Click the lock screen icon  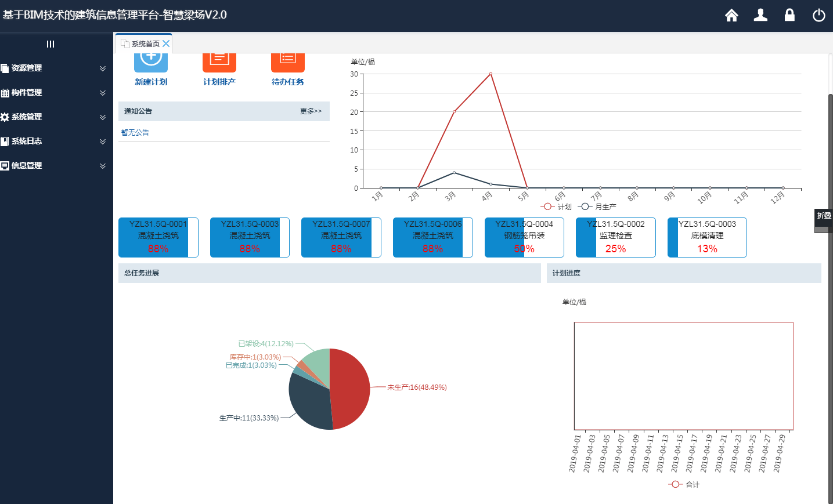click(789, 15)
